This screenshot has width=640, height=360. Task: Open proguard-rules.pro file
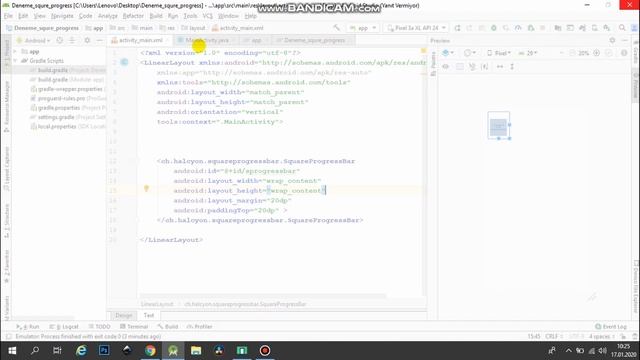pos(68,98)
